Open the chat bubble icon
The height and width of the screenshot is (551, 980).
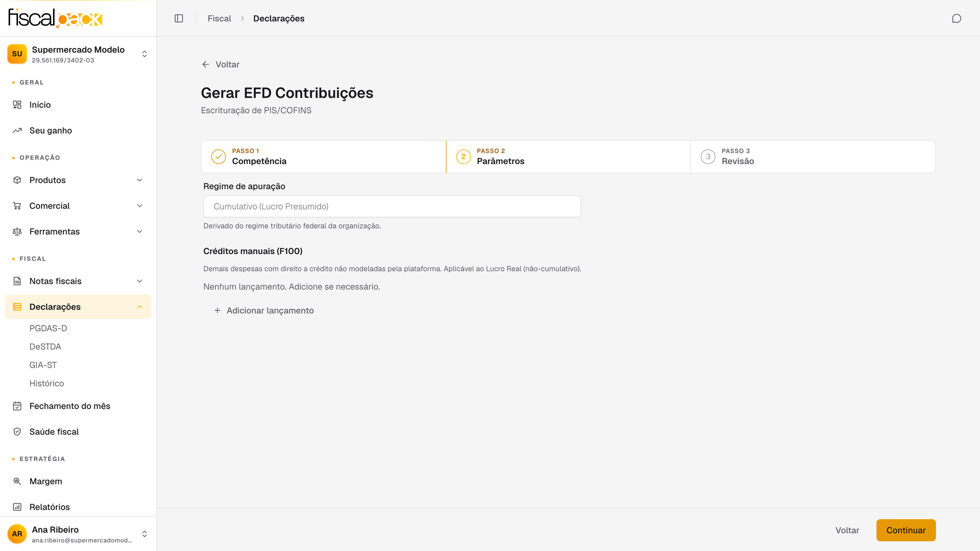[x=956, y=18]
